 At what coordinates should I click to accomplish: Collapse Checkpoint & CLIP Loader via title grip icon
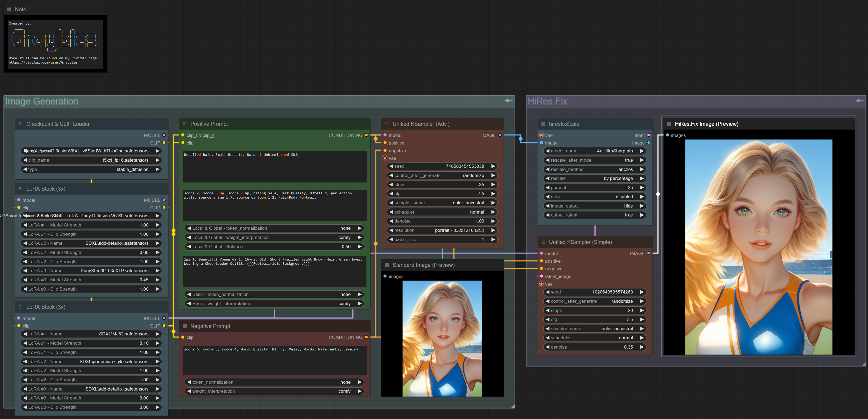[x=21, y=124]
